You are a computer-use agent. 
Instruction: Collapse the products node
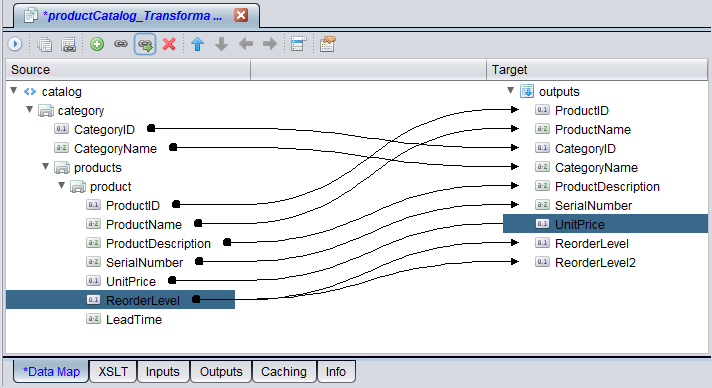(46, 167)
